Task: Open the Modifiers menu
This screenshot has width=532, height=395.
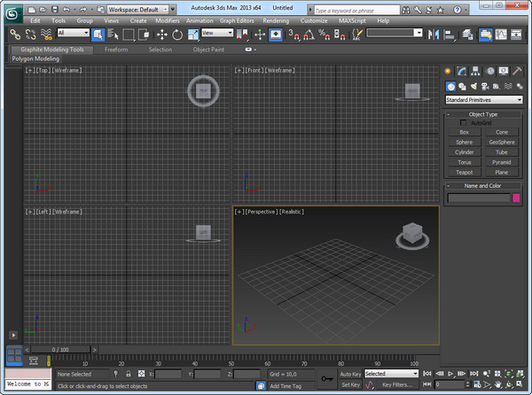Action: (x=167, y=19)
